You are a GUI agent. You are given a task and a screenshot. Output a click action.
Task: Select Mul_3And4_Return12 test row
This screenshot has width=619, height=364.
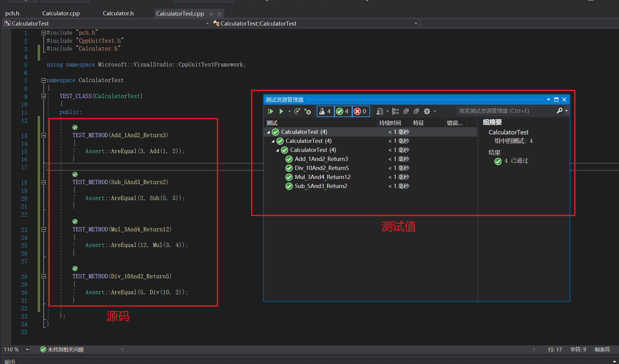pyautogui.click(x=370, y=177)
